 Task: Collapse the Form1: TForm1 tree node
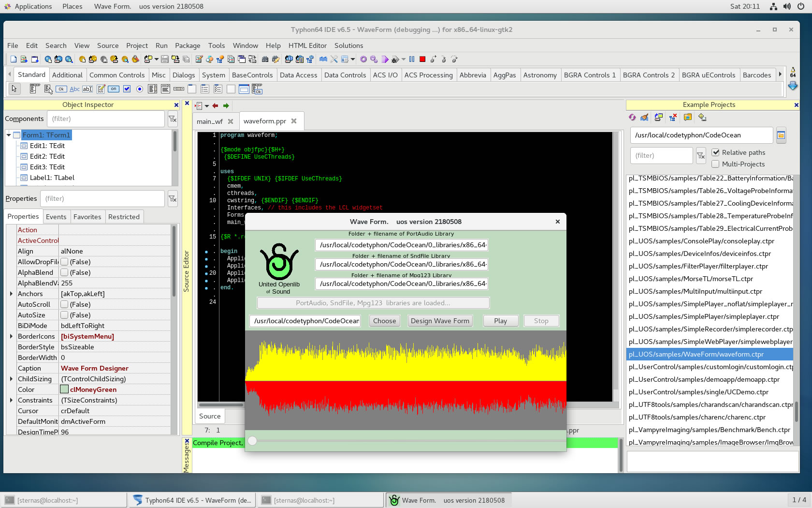9,135
